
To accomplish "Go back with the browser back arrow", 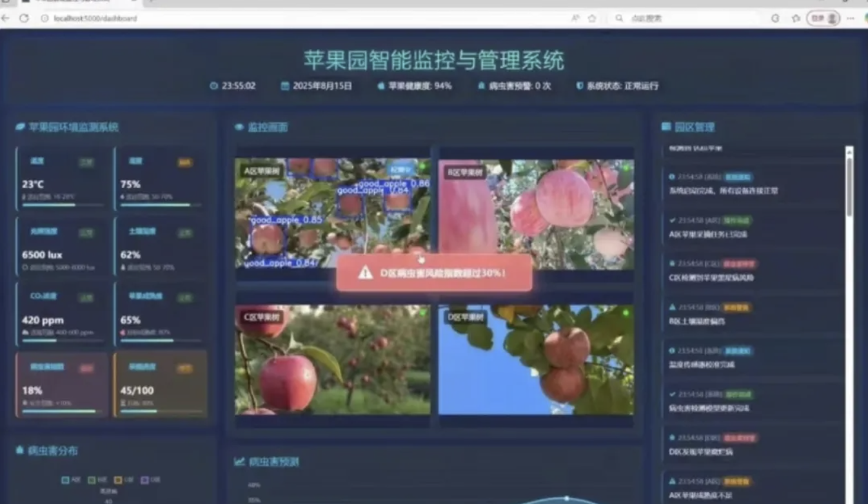I will (x=6, y=18).
